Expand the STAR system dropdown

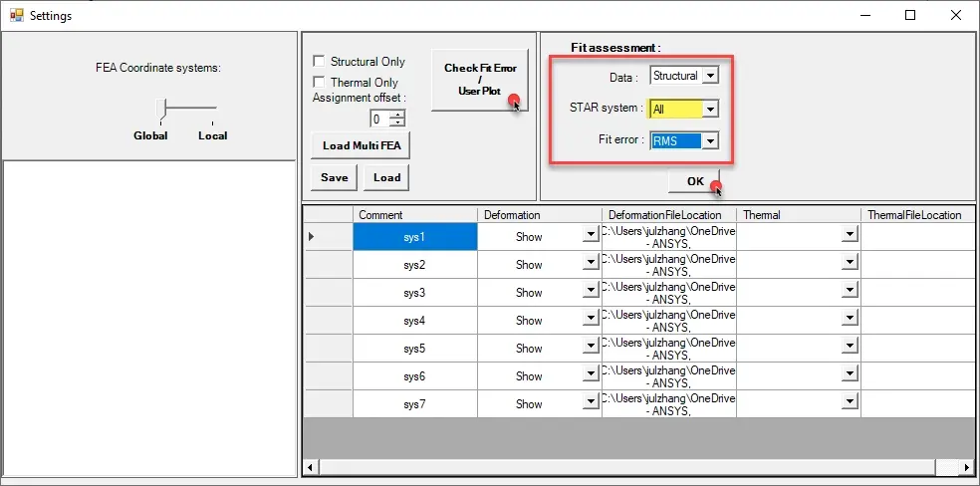(709, 109)
